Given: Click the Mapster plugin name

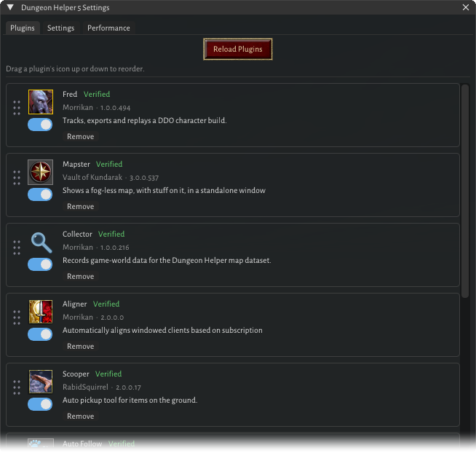Looking at the screenshot, I should pyautogui.click(x=76, y=164).
